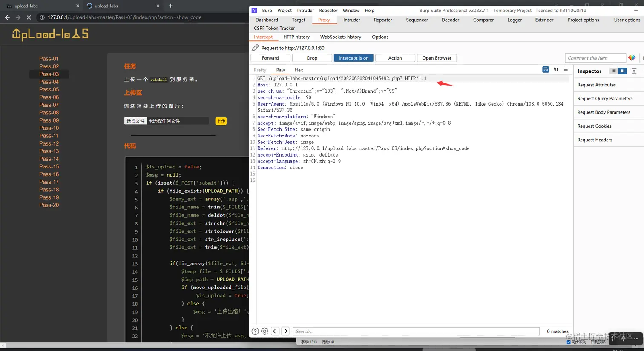
Task: Open search settings gear icon
Action: click(264, 331)
